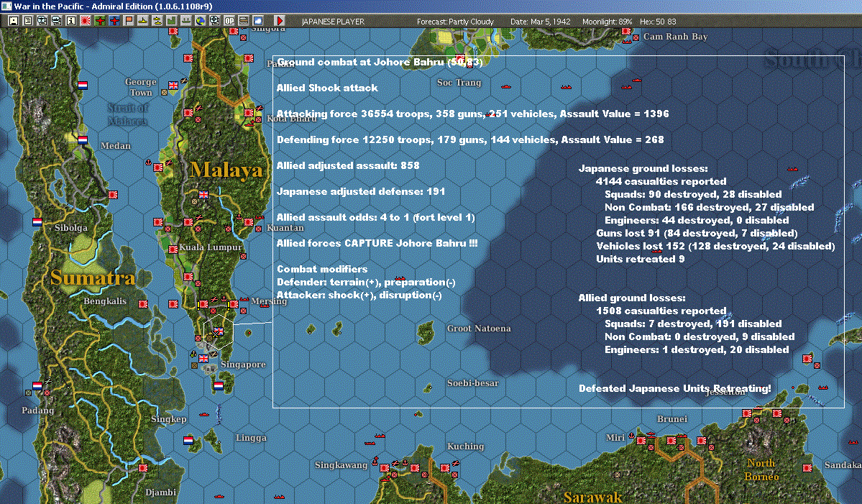
Task: Select the Dutch flag base near Singkep
Action: pyautogui.click(x=188, y=440)
